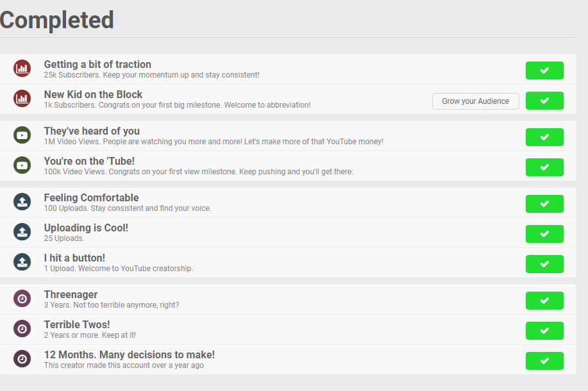
Task: Toggle green checkmark for Getting a bit of traction
Action: tap(544, 71)
